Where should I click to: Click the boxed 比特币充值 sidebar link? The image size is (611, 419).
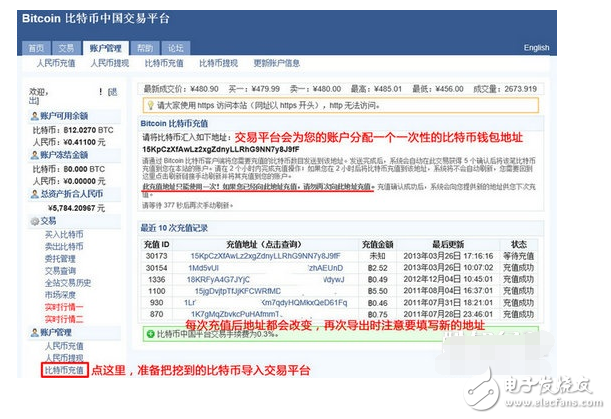(65, 370)
